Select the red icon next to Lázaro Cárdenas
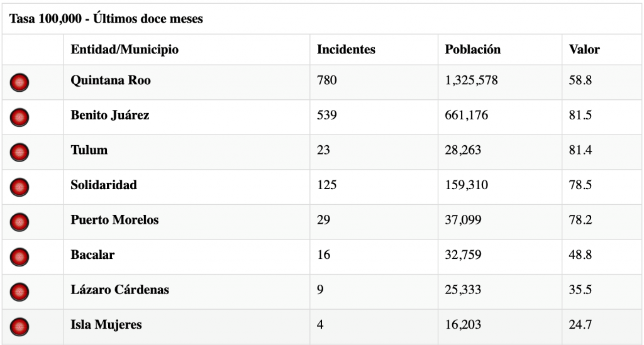 pos(20,292)
